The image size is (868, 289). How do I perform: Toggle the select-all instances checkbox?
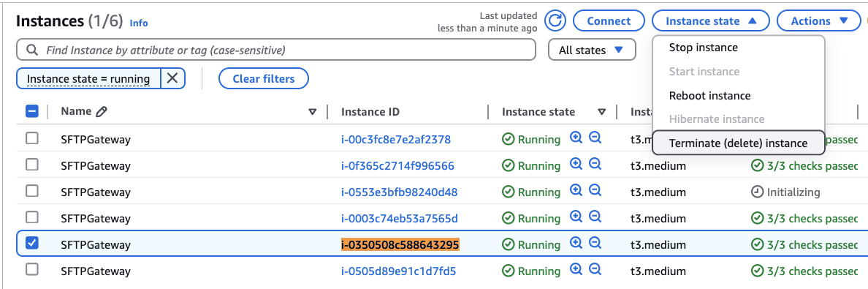pos(32,111)
